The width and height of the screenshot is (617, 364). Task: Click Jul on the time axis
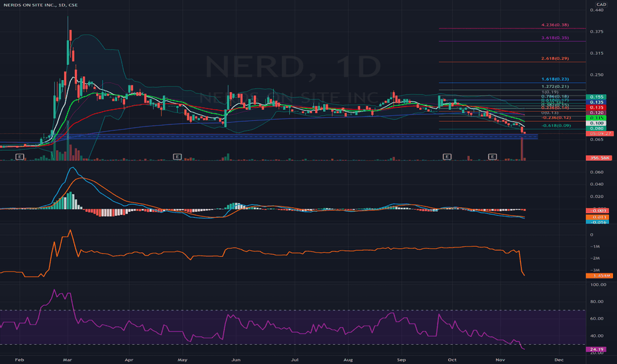(x=295, y=359)
